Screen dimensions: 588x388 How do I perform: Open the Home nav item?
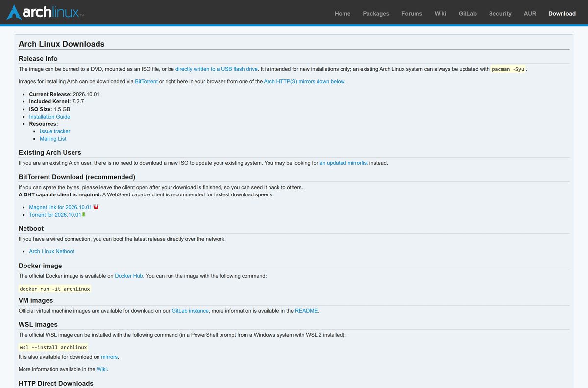click(x=343, y=13)
